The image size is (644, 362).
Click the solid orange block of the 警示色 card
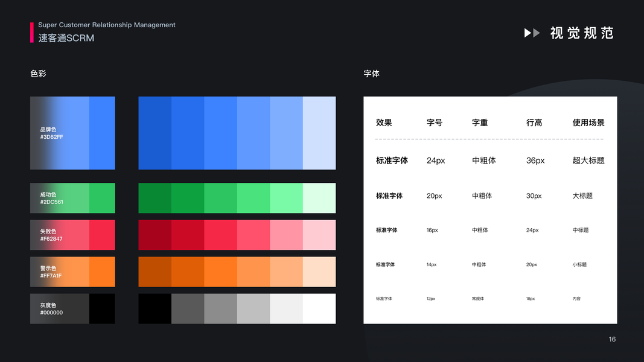[102, 271]
